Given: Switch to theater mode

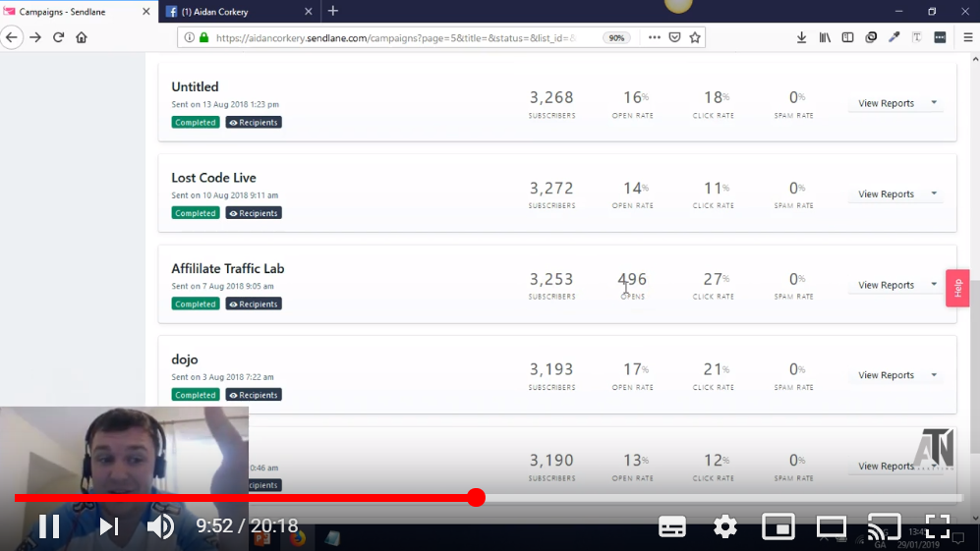Looking at the screenshot, I should click(832, 526).
